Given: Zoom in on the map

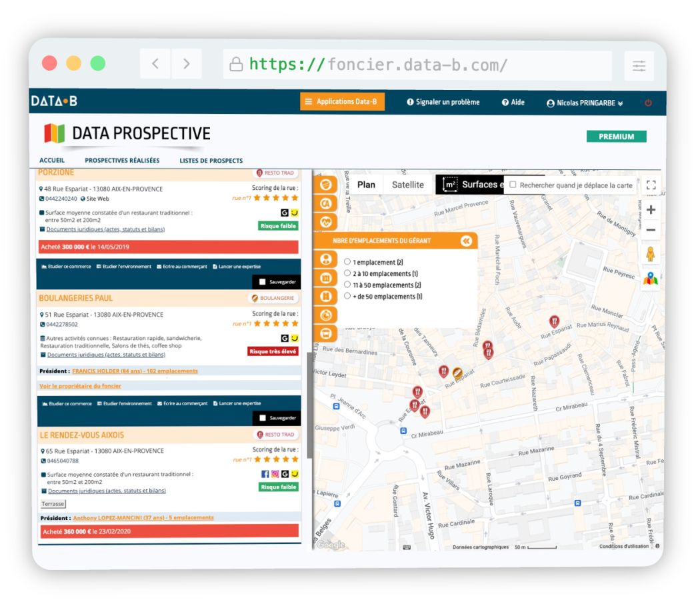Looking at the screenshot, I should 651,210.
